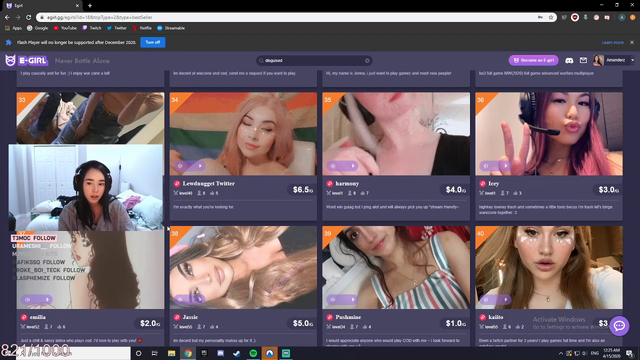The image size is (640, 360).
Task: Expand the Amanderz account dropdown arrow
Action: 632,60
